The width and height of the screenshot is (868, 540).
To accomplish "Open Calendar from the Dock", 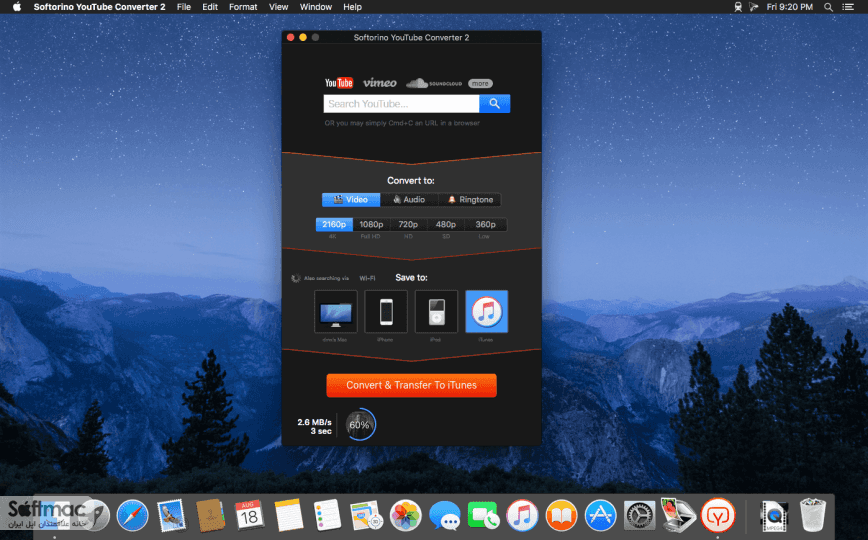I will tap(249, 516).
